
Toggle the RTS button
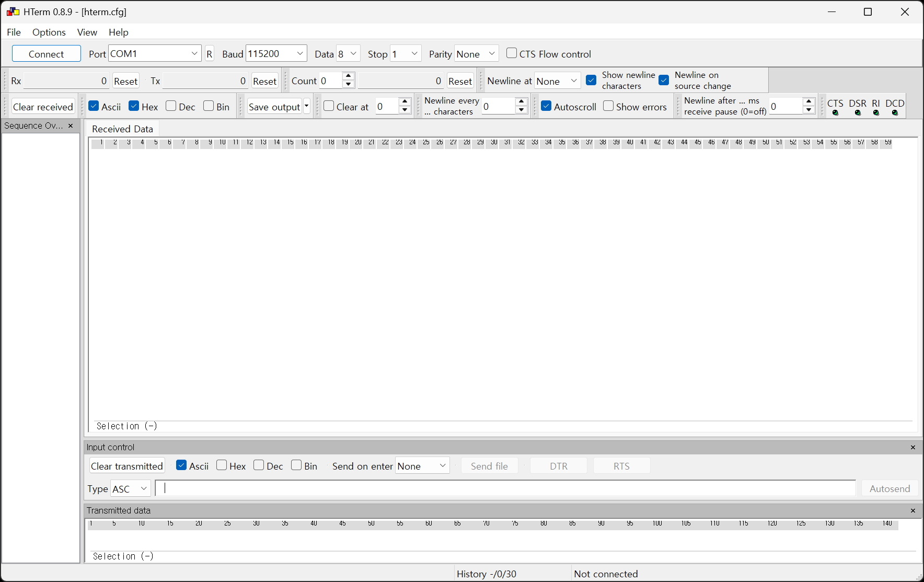tap(622, 466)
